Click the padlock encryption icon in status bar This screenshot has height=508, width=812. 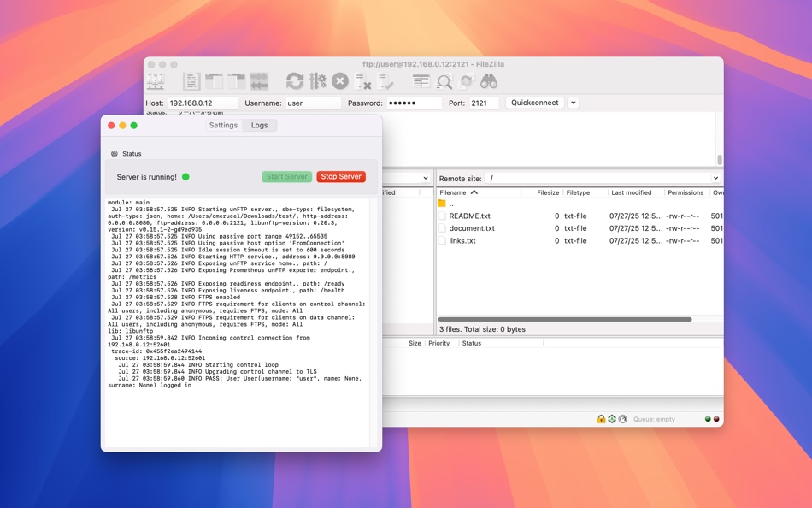(x=601, y=419)
